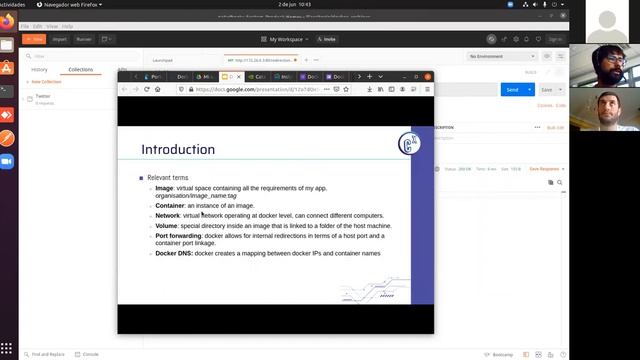Screen dimensions: 640x360
Task: Click the orange New button
Action: coord(34,39)
